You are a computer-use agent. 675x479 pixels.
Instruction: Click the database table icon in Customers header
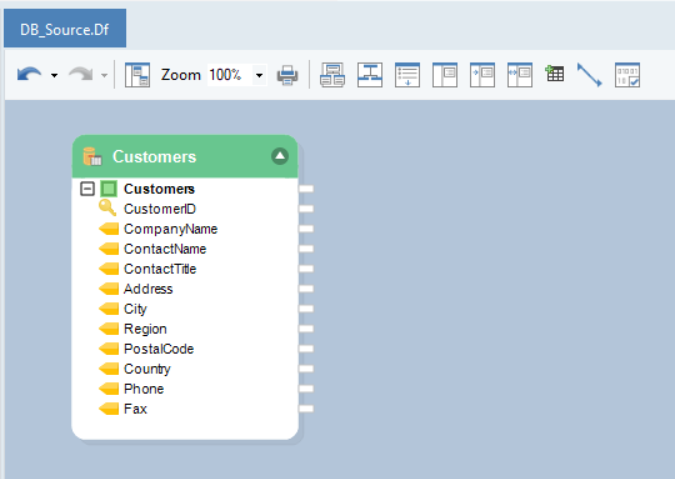pyautogui.click(x=93, y=156)
